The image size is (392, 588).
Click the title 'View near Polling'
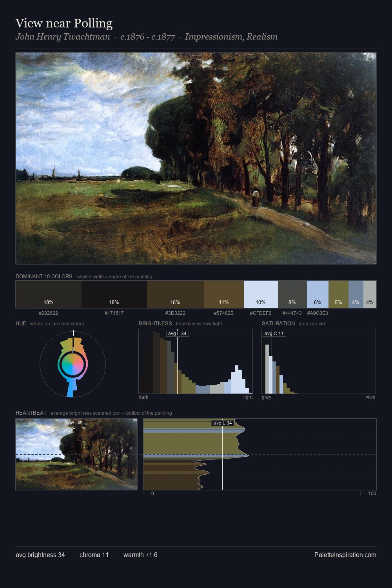64,24
